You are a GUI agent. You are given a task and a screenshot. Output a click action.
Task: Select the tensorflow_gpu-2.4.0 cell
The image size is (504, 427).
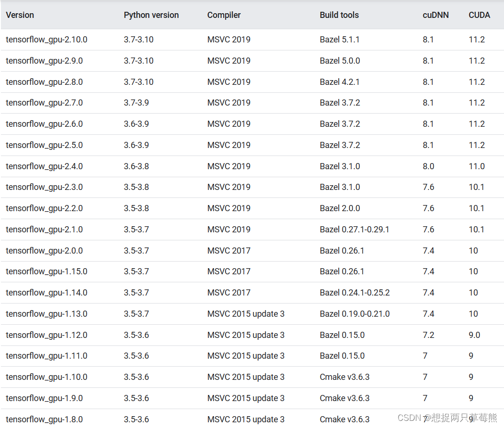(44, 166)
